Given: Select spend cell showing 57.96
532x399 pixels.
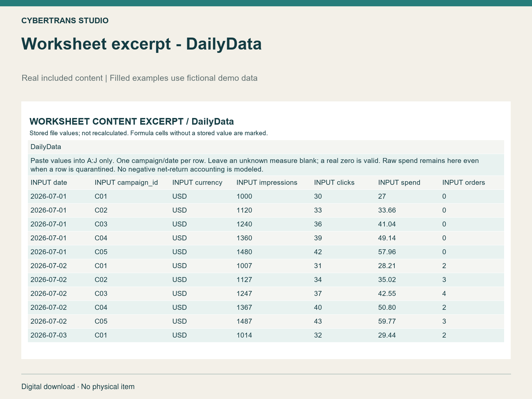Looking at the screenshot, I should [x=387, y=252].
